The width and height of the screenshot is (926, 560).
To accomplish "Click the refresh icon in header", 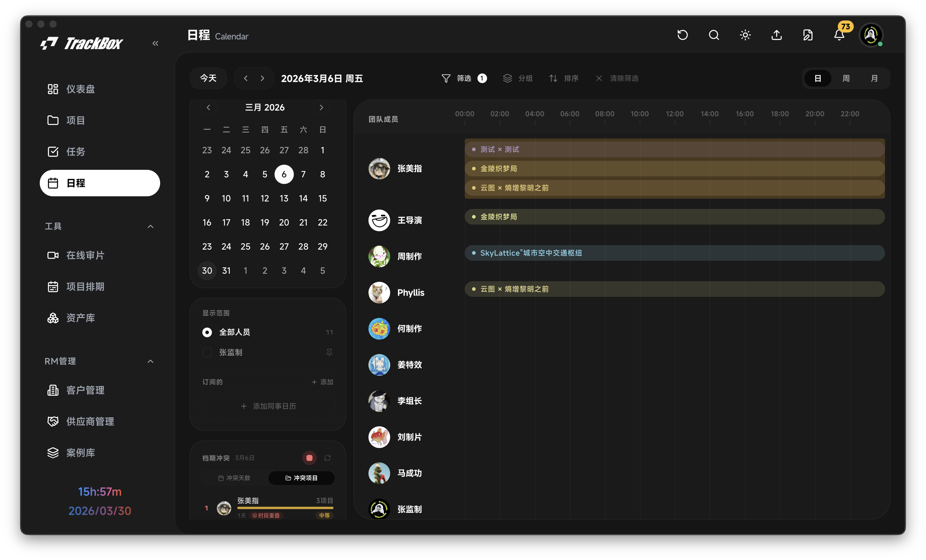I will click(x=682, y=35).
